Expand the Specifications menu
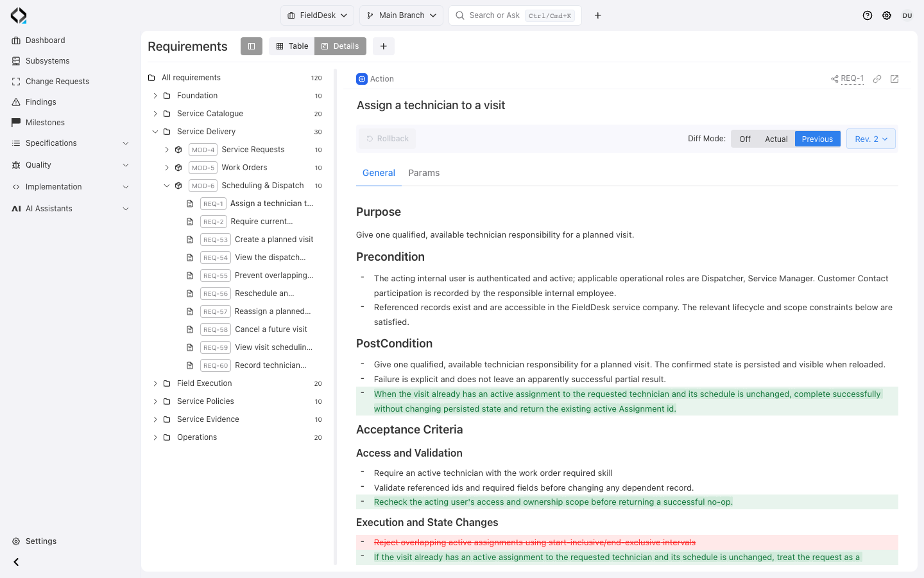924x578 pixels. 126,143
